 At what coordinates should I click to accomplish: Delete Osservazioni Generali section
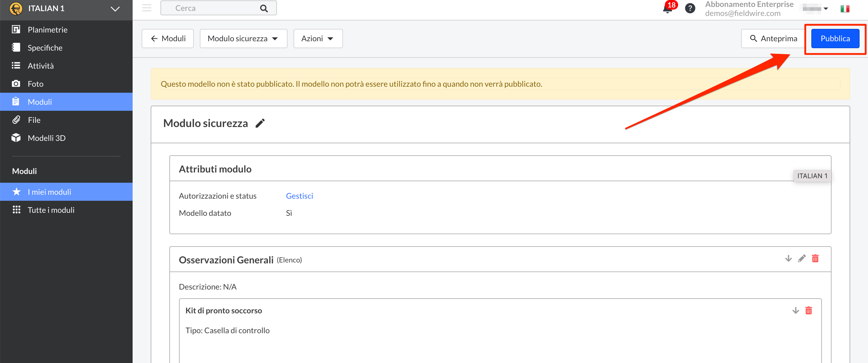[x=815, y=258]
